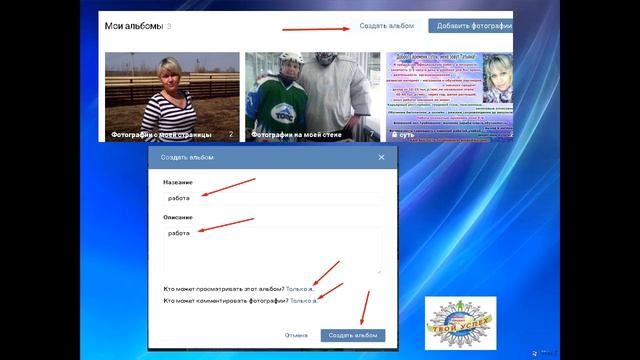Viewport: 640px width, 360px height.
Task: Click the Мои альбомы heading
Action: (x=134, y=26)
